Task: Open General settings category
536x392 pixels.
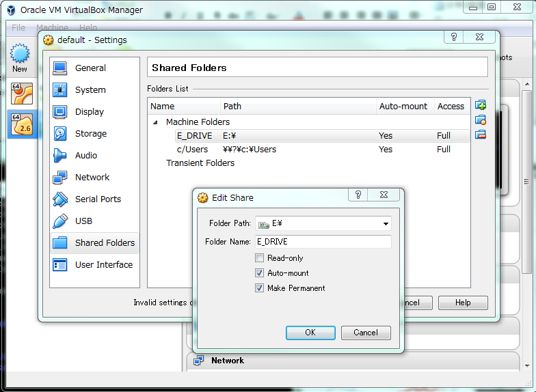Action: 94,68
